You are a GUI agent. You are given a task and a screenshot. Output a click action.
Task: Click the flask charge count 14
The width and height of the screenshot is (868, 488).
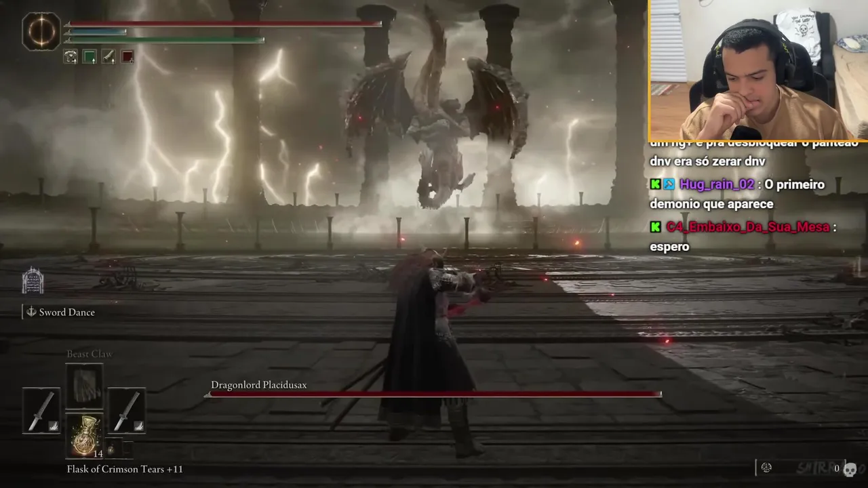point(98,453)
